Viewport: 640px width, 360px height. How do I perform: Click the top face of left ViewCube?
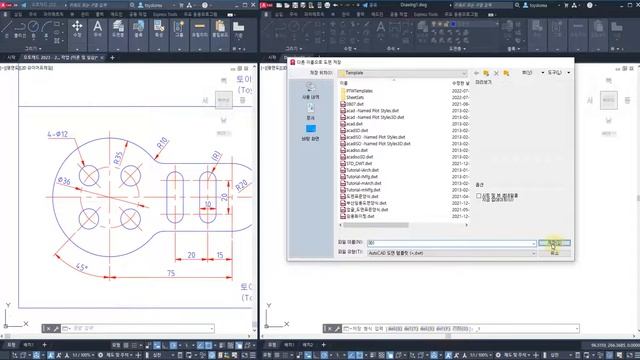point(224,100)
